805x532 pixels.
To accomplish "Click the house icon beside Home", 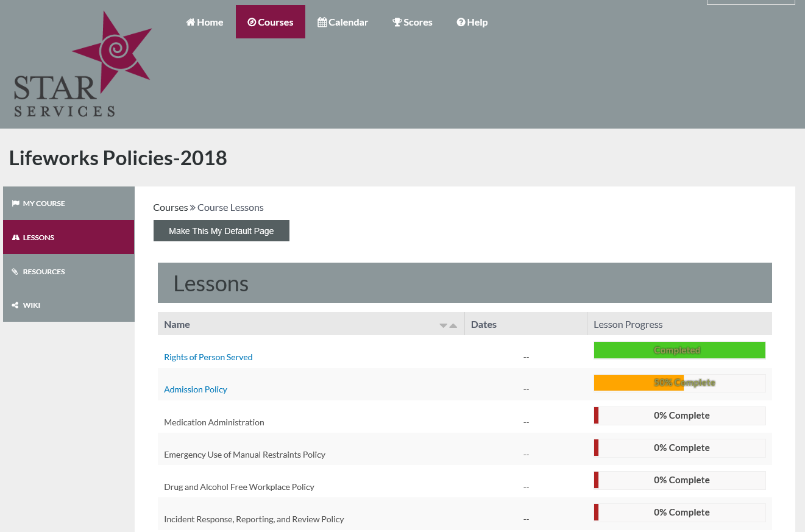I will (191, 23).
